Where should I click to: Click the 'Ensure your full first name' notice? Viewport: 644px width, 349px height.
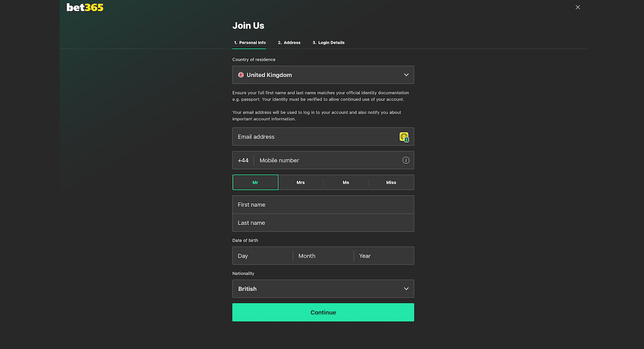click(320, 96)
